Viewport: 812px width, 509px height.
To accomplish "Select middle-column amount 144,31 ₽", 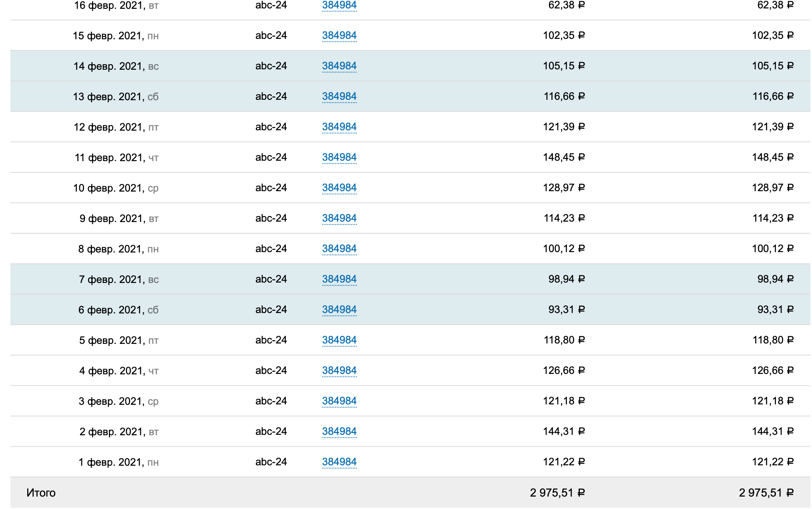I will (x=564, y=431).
